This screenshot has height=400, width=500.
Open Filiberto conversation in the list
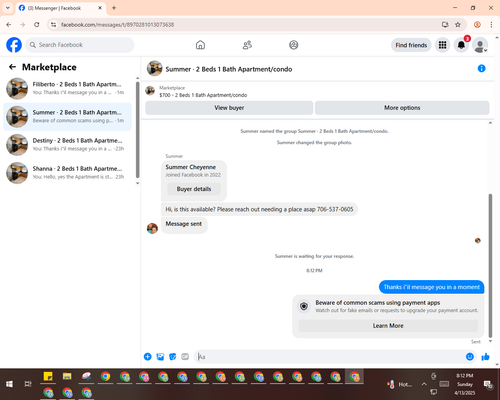67,88
